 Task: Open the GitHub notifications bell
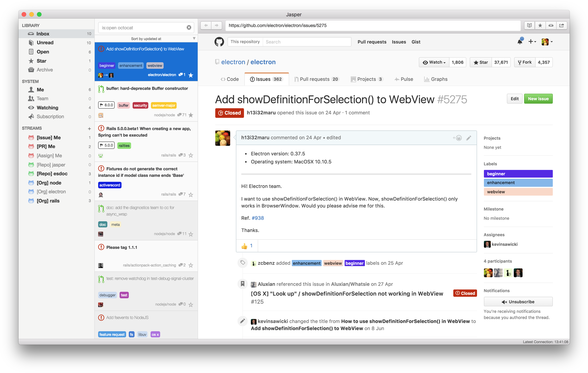[520, 42]
